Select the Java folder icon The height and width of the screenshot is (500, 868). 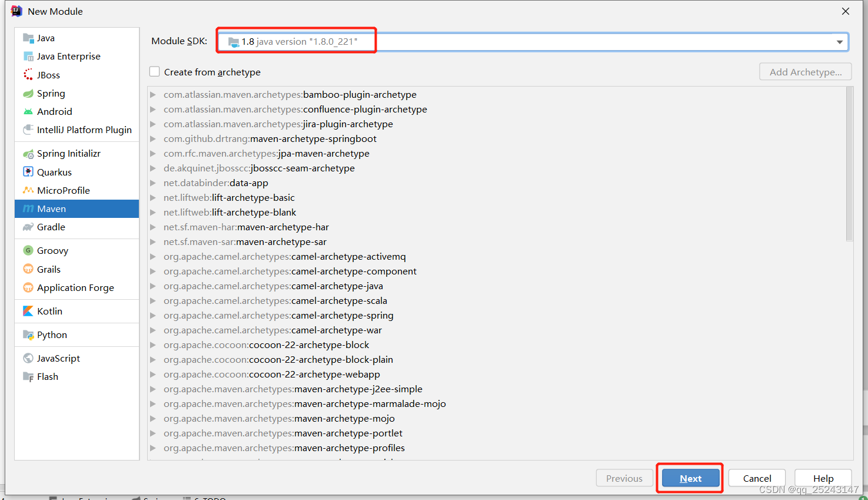click(x=28, y=38)
